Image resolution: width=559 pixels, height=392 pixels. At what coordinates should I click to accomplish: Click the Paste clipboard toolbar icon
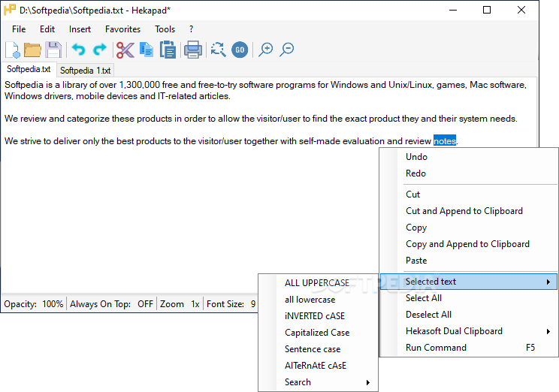coord(168,50)
